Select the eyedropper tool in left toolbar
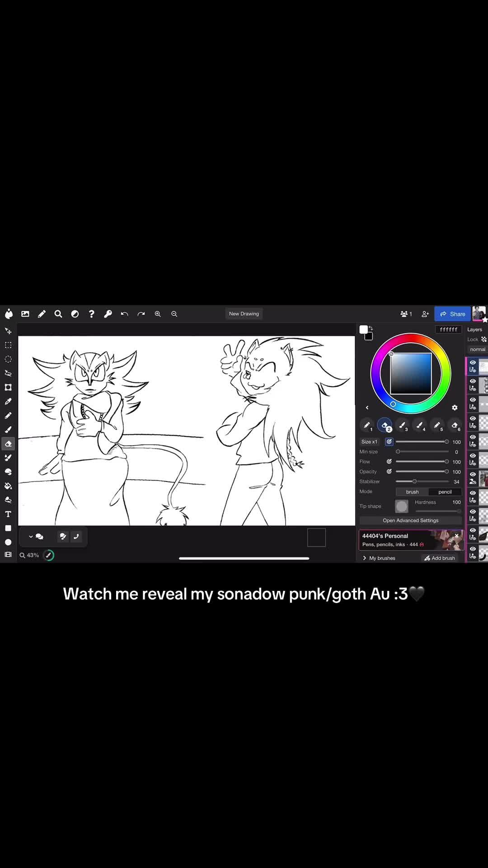 pyautogui.click(x=8, y=401)
